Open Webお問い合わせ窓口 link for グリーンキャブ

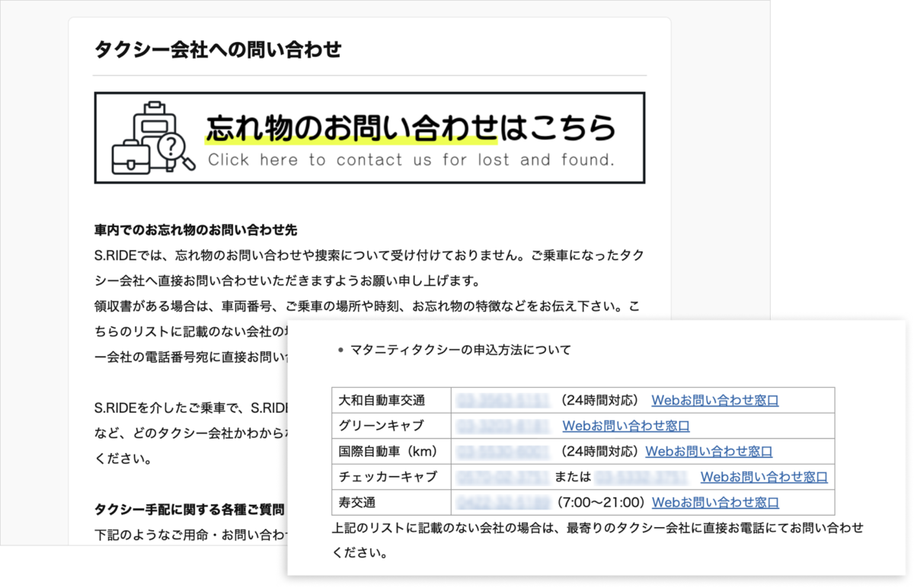(626, 426)
